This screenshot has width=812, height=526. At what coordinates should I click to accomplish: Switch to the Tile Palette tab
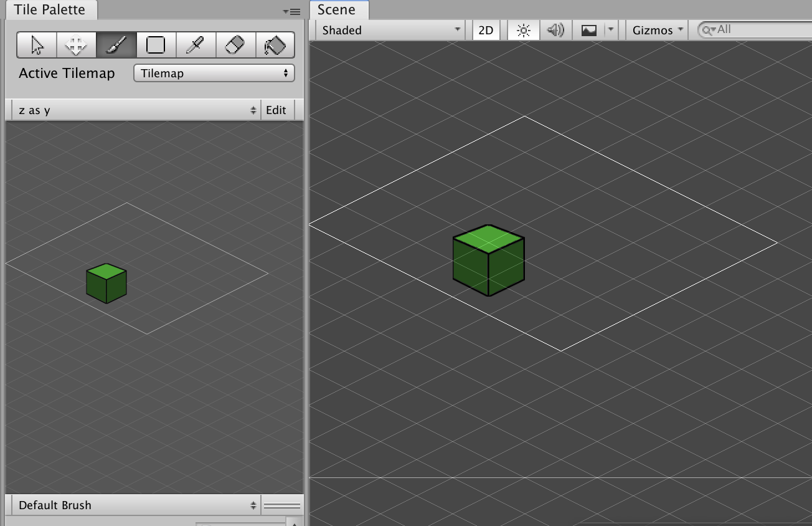50,9
